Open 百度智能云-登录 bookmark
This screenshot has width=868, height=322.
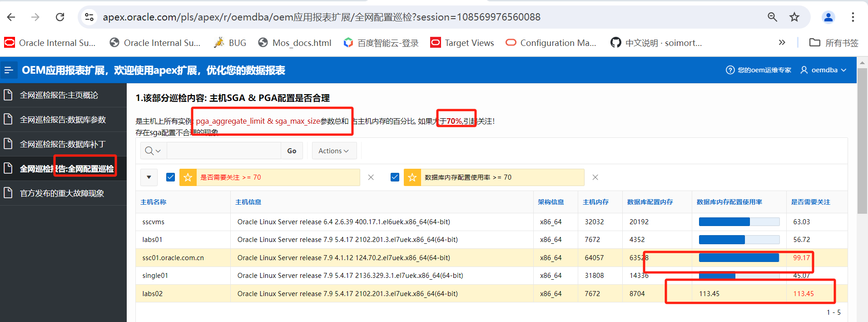click(381, 43)
